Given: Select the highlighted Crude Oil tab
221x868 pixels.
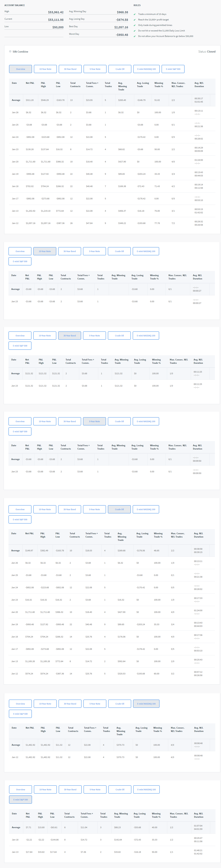Looking at the screenshot, I should (119, 509).
